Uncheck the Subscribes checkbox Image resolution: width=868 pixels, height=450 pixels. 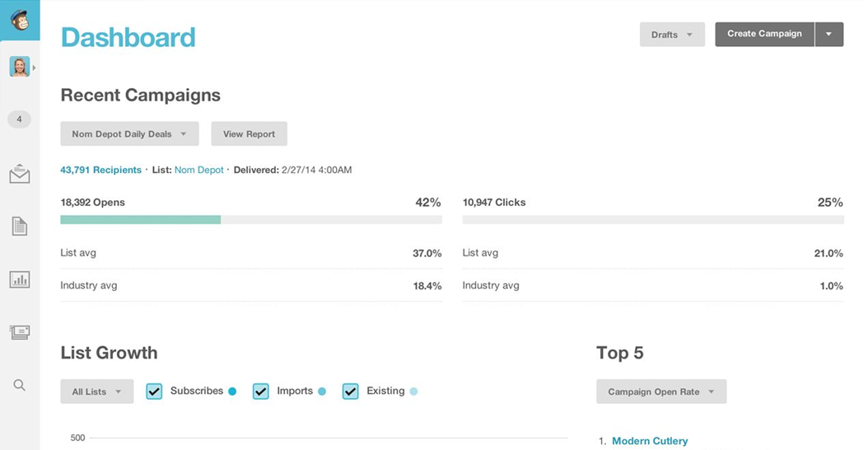pyautogui.click(x=155, y=391)
